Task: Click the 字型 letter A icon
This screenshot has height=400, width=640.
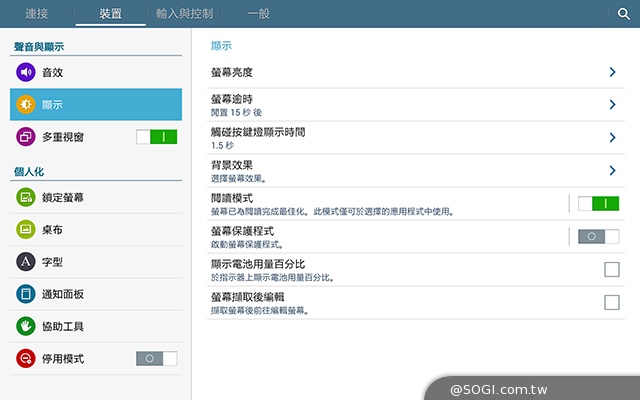Action: 26,262
